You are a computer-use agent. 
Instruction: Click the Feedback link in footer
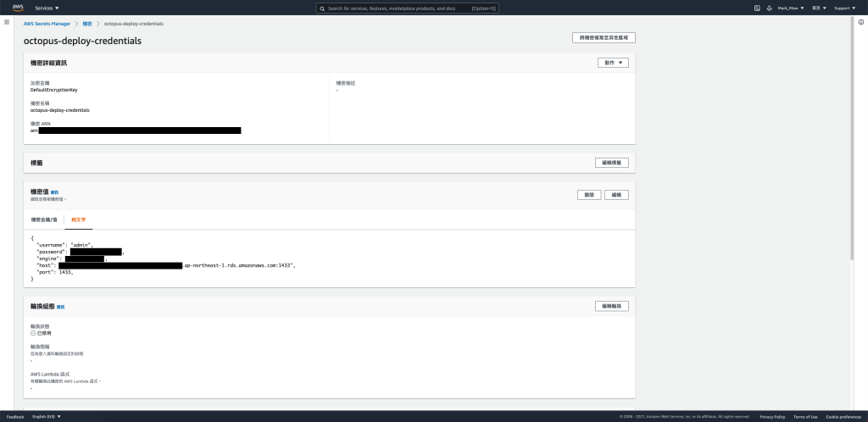point(15,416)
